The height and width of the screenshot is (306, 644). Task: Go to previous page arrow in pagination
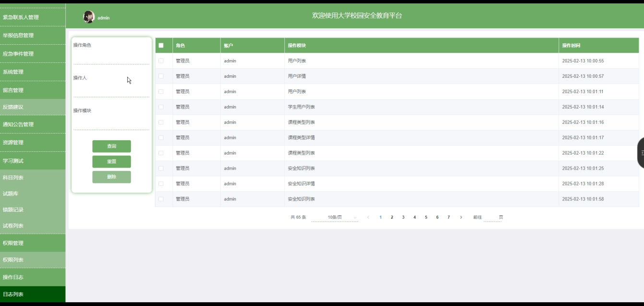(368, 217)
